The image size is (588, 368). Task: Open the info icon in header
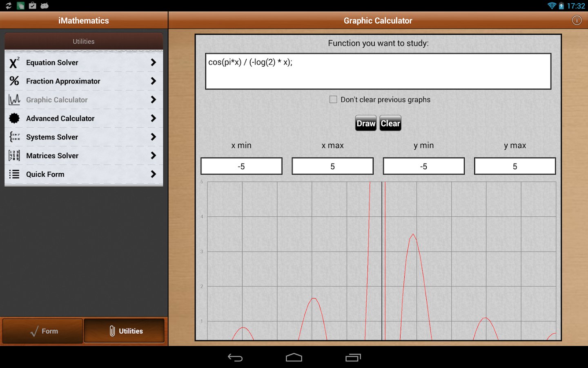tap(577, 20)
